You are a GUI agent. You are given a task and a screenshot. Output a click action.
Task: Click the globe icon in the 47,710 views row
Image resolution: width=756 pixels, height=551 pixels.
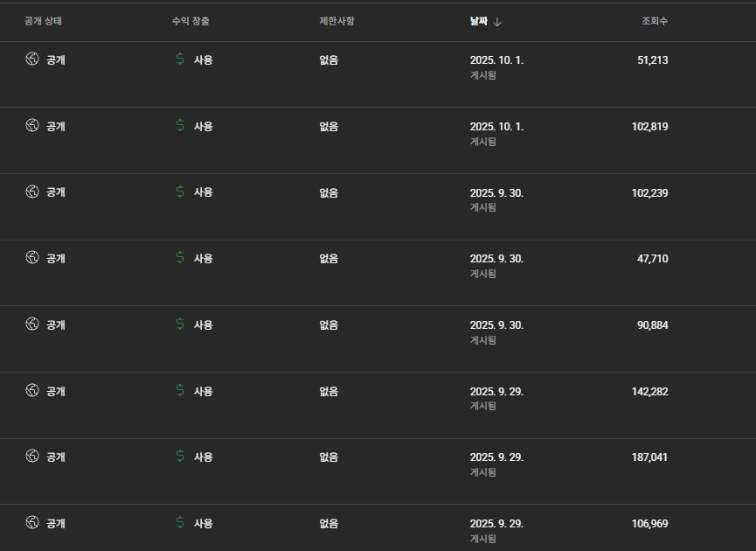tap(32, 258)
